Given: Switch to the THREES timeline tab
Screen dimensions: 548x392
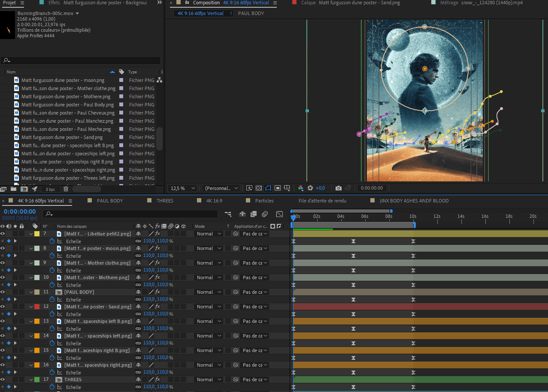Looking at the screenshot, I should pos(165,201).
